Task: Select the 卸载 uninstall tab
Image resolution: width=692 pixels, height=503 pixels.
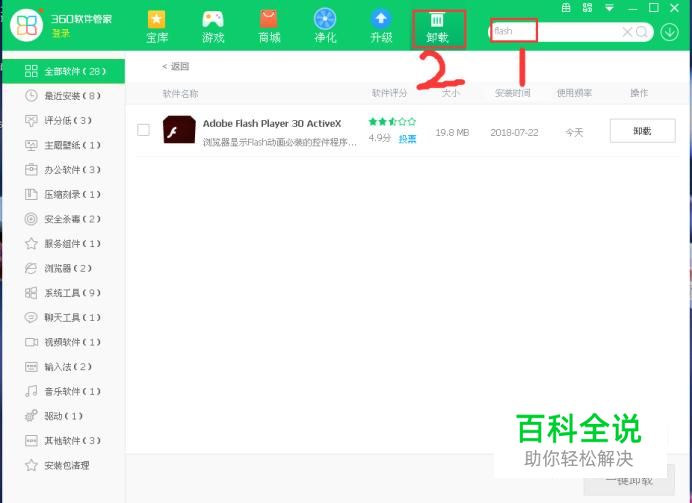Action: coord(438,29)
